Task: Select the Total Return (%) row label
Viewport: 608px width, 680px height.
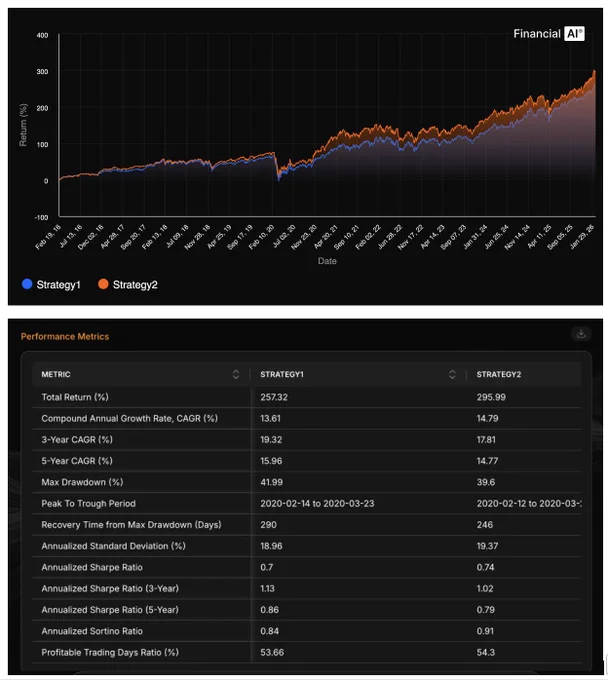Action: pyautogui.click(x=75, y=397)
